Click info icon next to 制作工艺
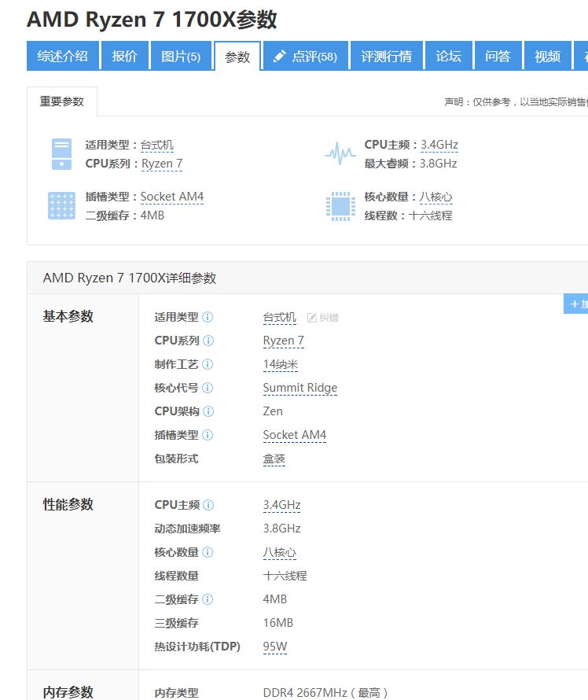The image size is (588, 700). [x=208, y=364]
